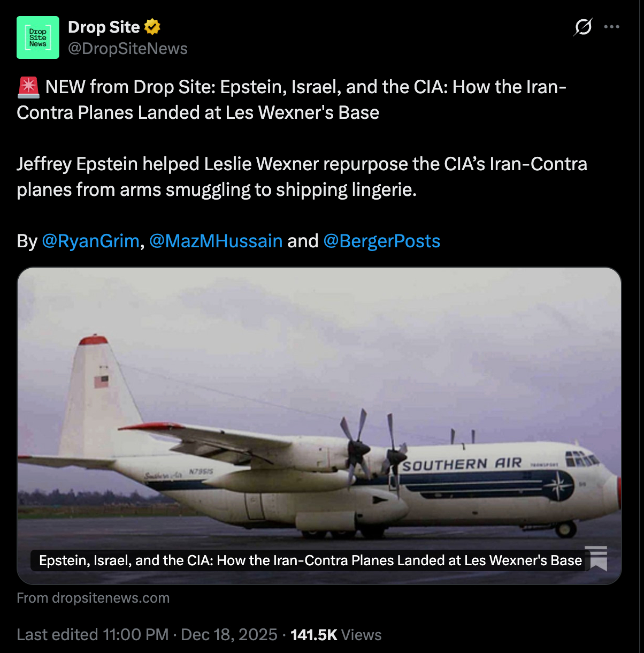
Task: Open the @DropSiteNews handle
Action: pyautogui.click(x=128, y=49)
